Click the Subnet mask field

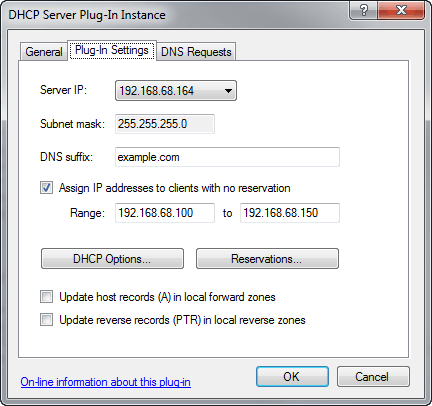tap(165, 124)
